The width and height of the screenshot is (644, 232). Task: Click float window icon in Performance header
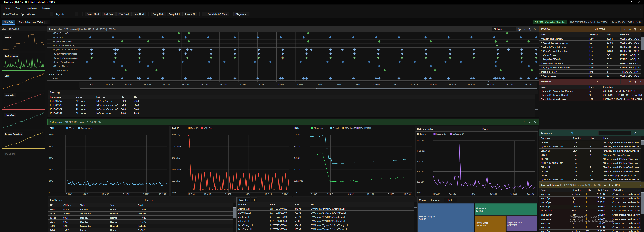click(x=530, y=122)
